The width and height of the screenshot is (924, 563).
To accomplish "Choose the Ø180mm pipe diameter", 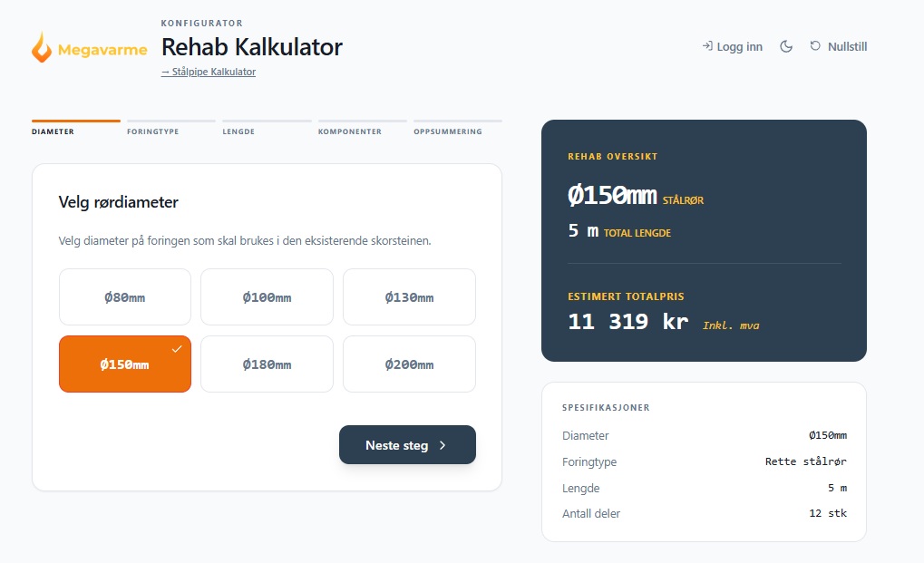I will [267, 364].
